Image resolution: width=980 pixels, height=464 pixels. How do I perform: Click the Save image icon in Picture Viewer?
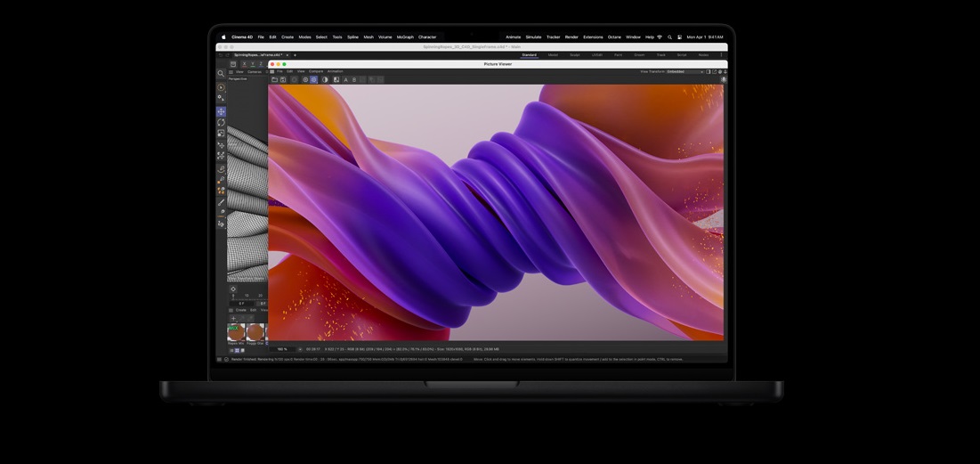click(283, 79)
